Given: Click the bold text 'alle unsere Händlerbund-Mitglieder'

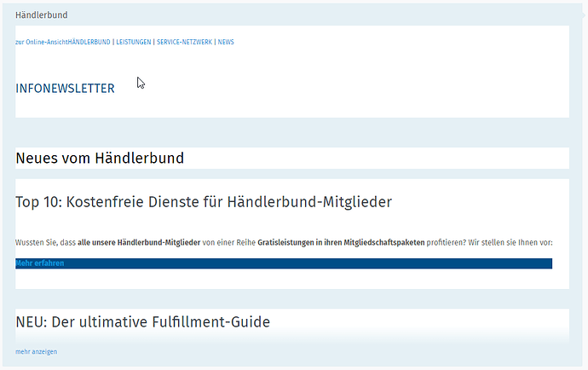Looking at the screenshot, I should pyautogui.click(x=139, y=242).
